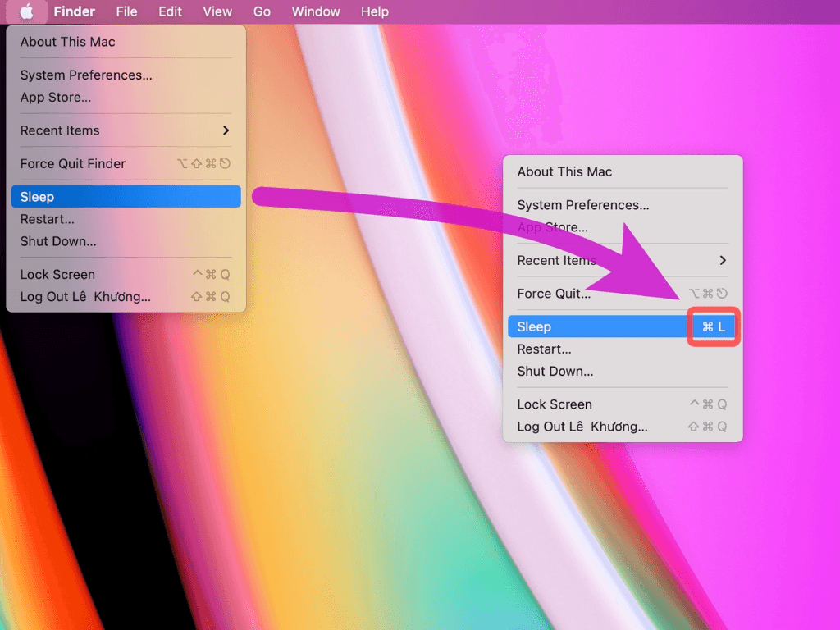Open System Preferences… from the menu bar dropdown
Image resolution: width=840 pixels, height=630 pixels.
(86, 75)
